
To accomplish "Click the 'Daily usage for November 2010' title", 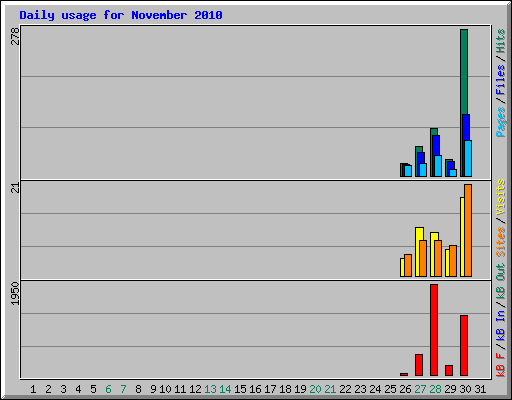I will [x=121, y=15].
